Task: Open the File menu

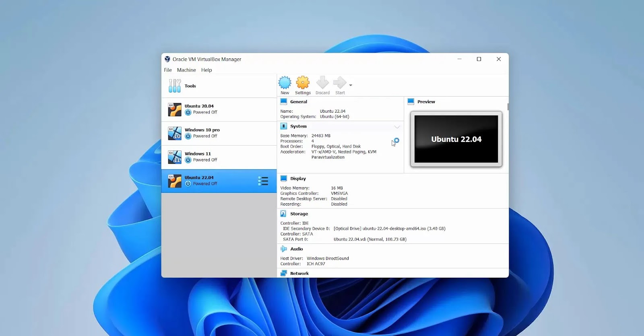Action: point(168,70)
